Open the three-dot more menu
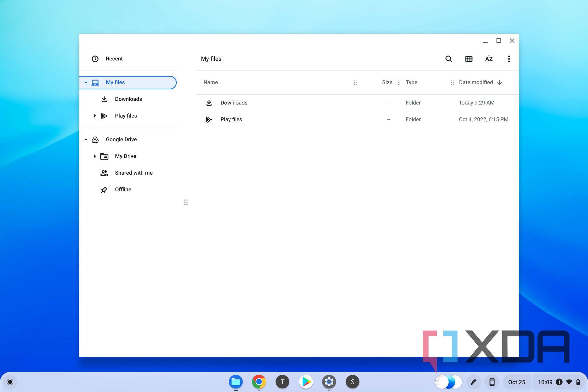The image size is (588, 392). 509,59
